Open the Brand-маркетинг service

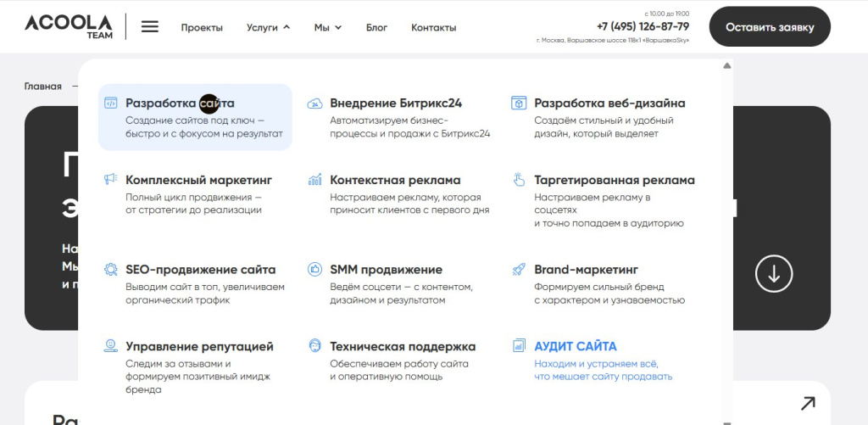point(587,270)
